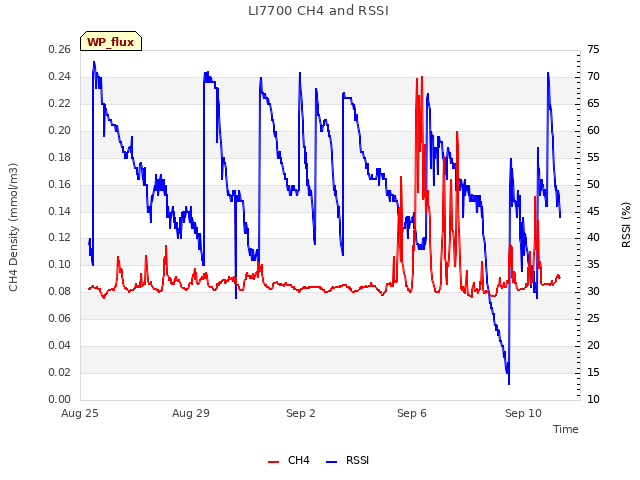Click the 0.20 left axis value
Viewport: 640px width, 480px height.
pyautogui.click(x=60, y=131)
